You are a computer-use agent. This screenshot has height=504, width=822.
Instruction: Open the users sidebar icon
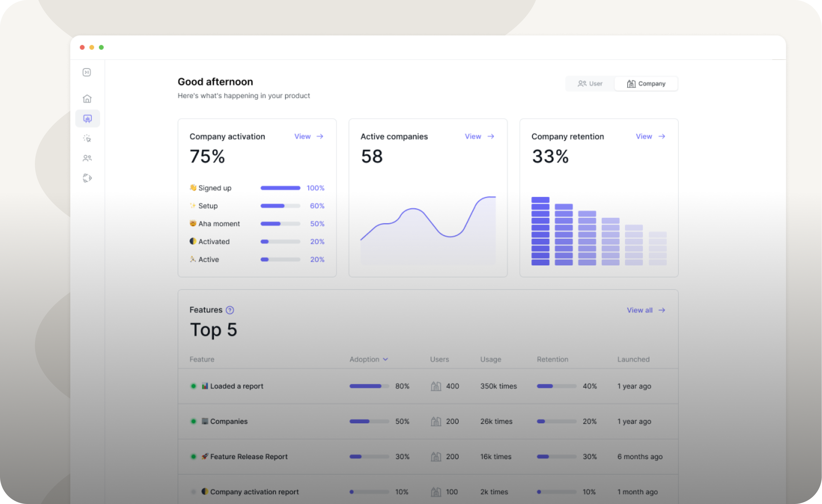[87, 158]
